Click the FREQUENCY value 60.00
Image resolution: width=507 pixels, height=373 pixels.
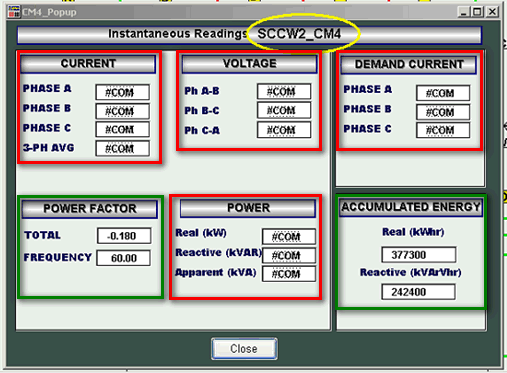[123, 258]
